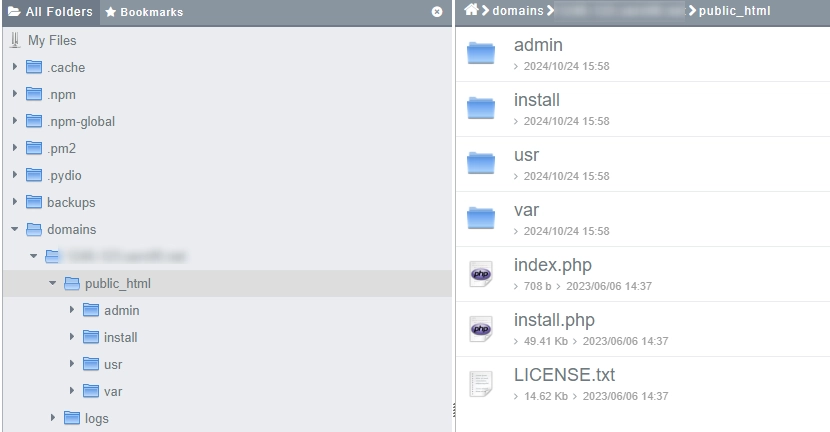The height and width of the screenshot is (432, 830).
Task: Click the LICENSE.txt document icon
Action: 481,384
